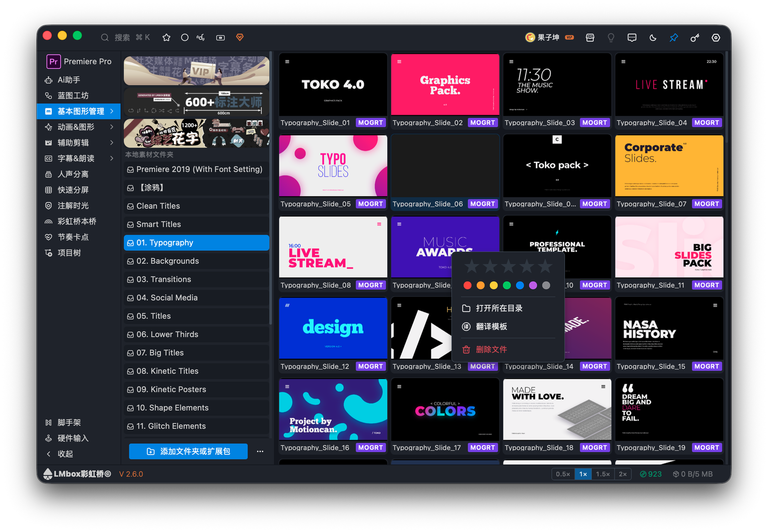The height and width of the screenshot is (532, 768).
Task: Toggle dark mode moon icon
Action: click(x=653, y=37)
